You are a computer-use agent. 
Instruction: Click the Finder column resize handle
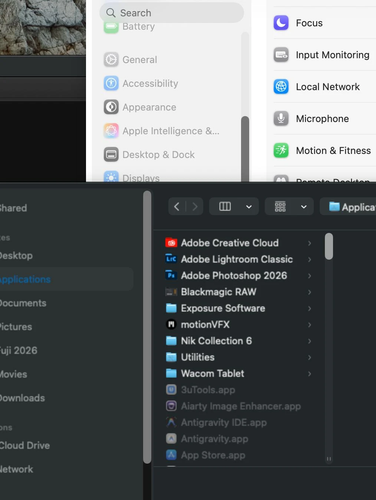pos(329,459)
